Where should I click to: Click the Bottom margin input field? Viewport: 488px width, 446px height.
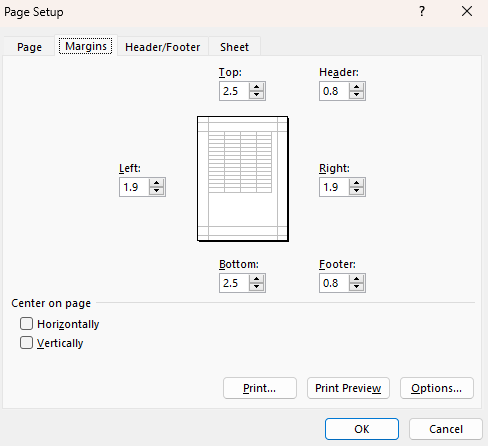234,283
